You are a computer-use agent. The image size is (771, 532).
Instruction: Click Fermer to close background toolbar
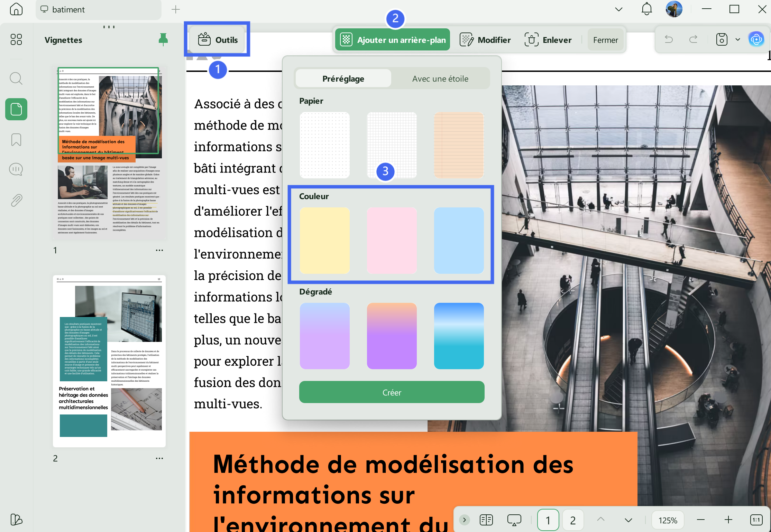(x=605, y=40)
